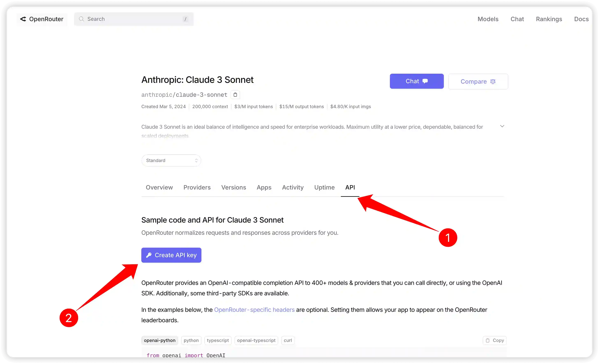Click the $4.80/K input imgs value
Screen dimensions: 599x364
[351, 107]
